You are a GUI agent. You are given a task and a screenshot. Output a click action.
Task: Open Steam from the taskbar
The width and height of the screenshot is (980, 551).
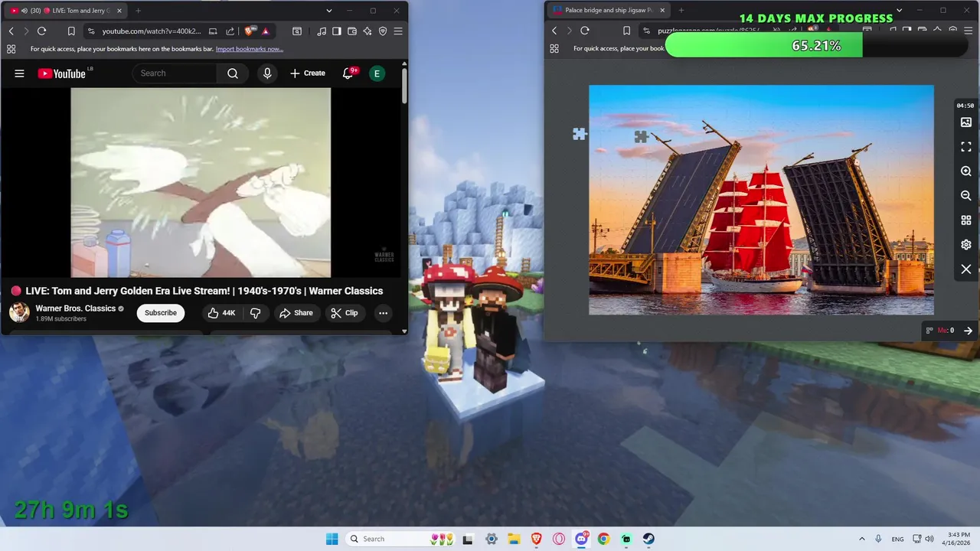648,539
